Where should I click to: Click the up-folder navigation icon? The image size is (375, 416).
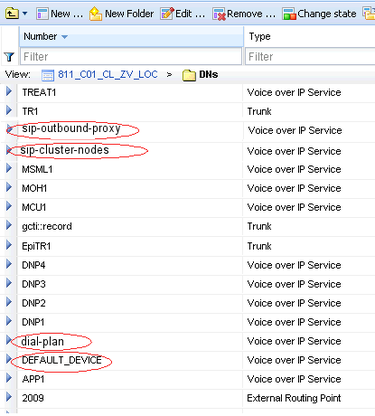pos(12,14)
